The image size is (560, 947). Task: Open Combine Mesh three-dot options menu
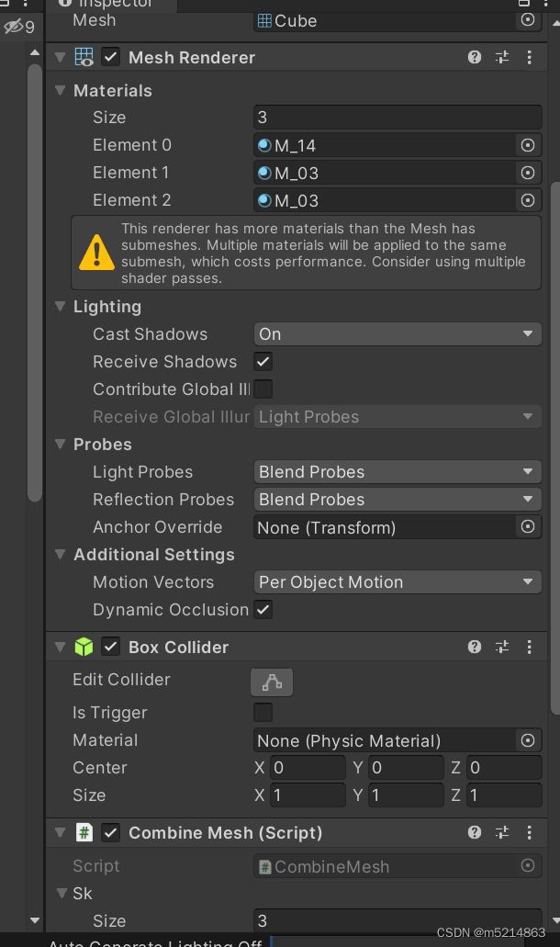[529, 833]
